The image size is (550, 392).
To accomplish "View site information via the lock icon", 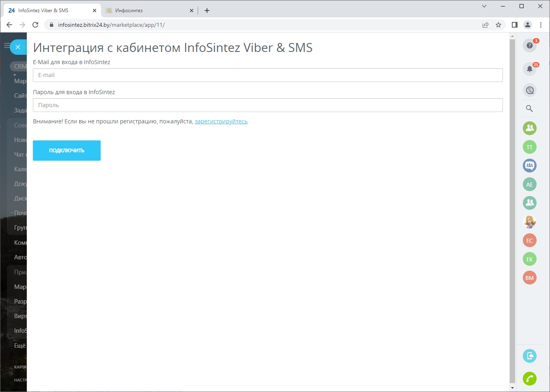I will [x=51, y=25].
